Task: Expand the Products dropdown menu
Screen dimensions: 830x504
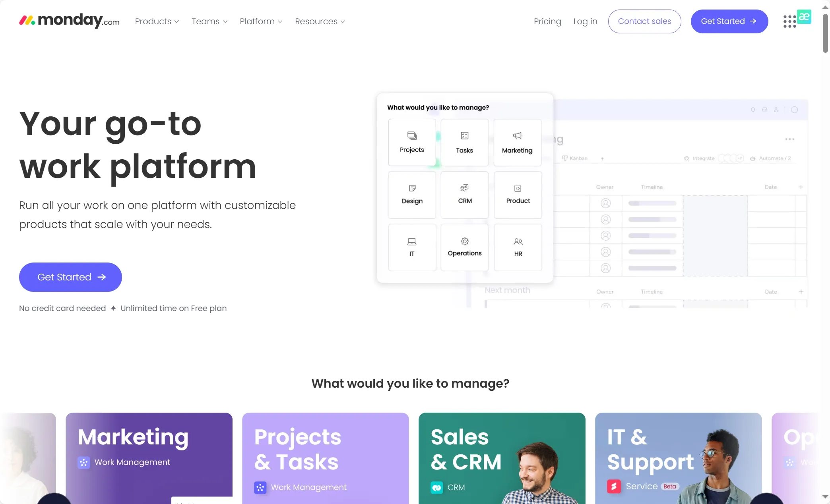Action: pyautogui.click(x=157, y=21)
